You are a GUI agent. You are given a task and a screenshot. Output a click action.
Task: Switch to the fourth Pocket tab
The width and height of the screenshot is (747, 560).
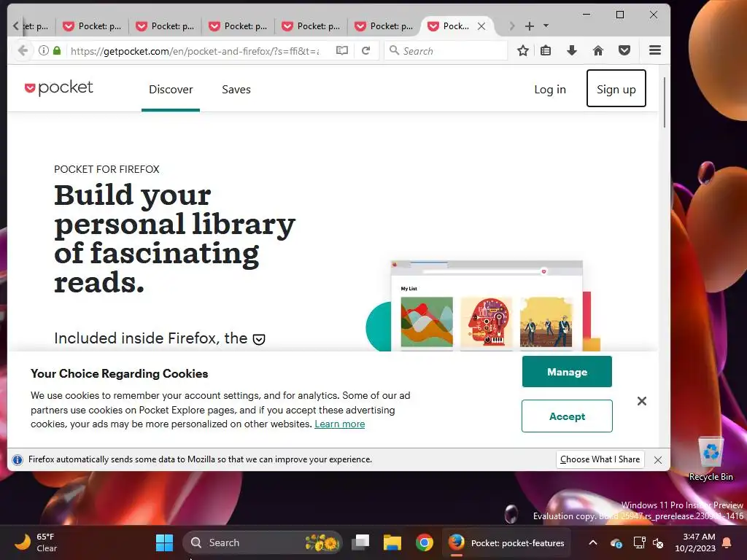239,26
